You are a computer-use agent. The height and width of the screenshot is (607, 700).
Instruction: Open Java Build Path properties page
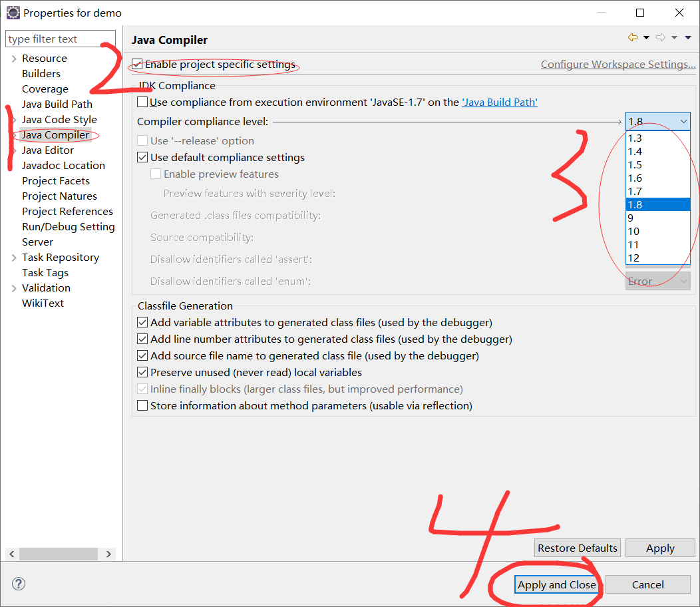point(57,104)
